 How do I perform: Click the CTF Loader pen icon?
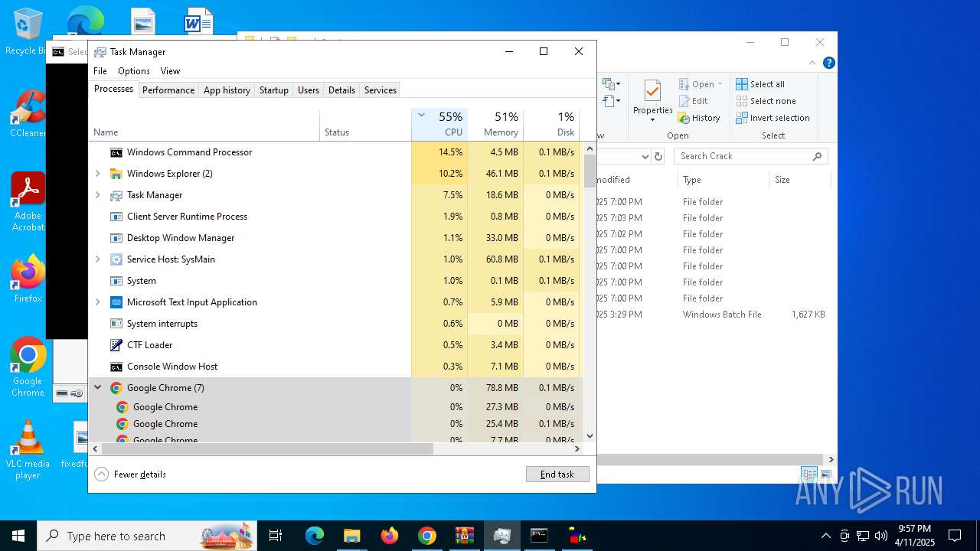point(116,345)
